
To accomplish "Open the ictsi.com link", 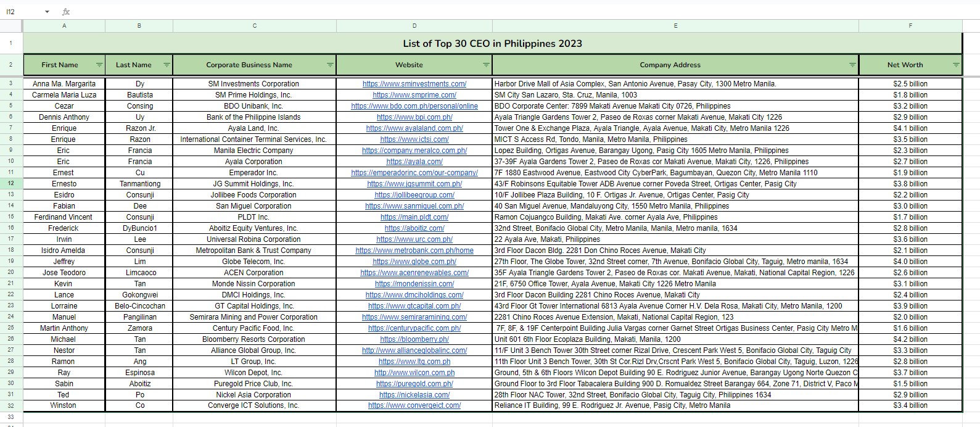I will (x=414, y=139).
